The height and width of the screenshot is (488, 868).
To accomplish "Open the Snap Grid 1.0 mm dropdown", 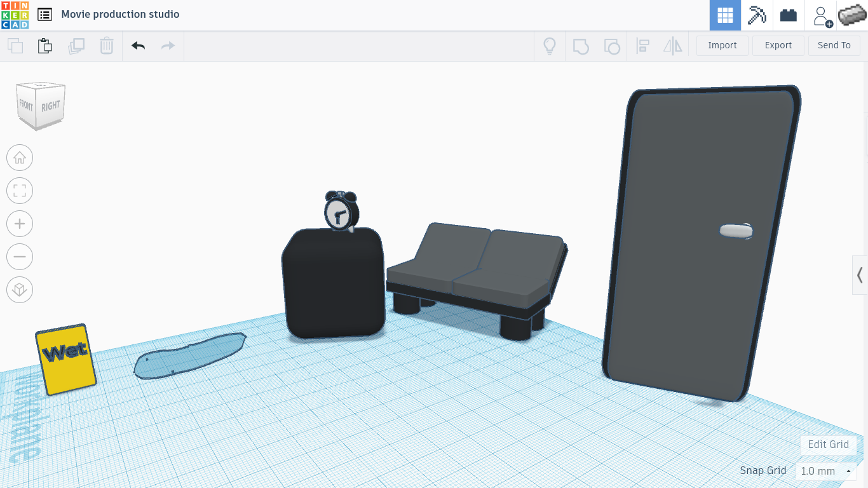I will (x=826, y=471).
